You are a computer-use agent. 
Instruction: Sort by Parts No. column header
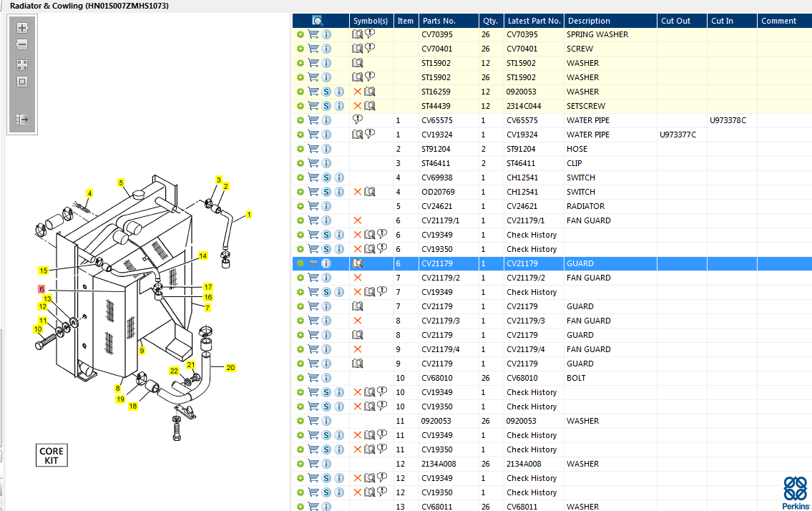[x=439, y=21]
